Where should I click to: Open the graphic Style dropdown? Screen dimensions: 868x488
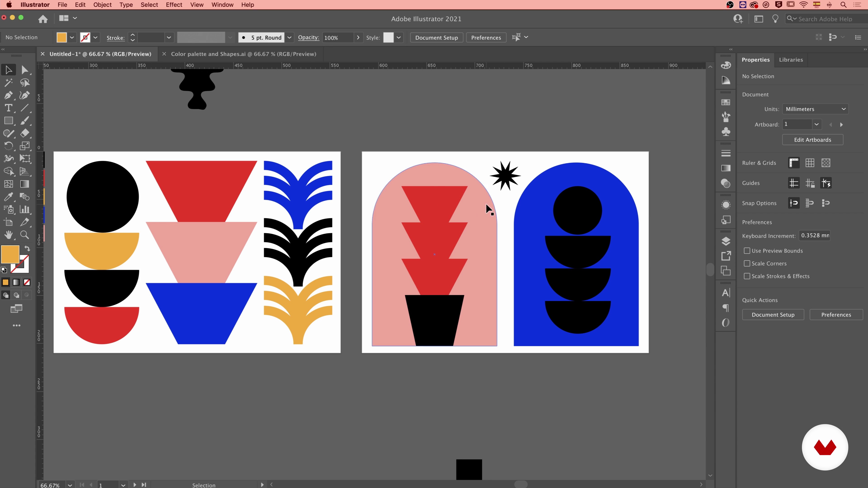point(399,37)
